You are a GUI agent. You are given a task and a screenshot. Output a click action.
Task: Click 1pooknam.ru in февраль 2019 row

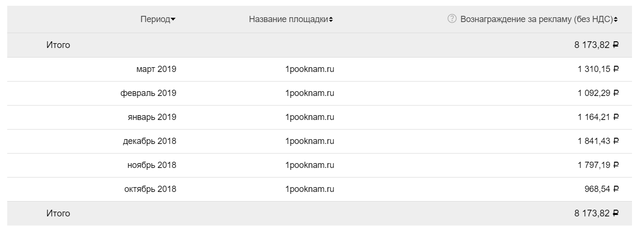coord(309,93)
